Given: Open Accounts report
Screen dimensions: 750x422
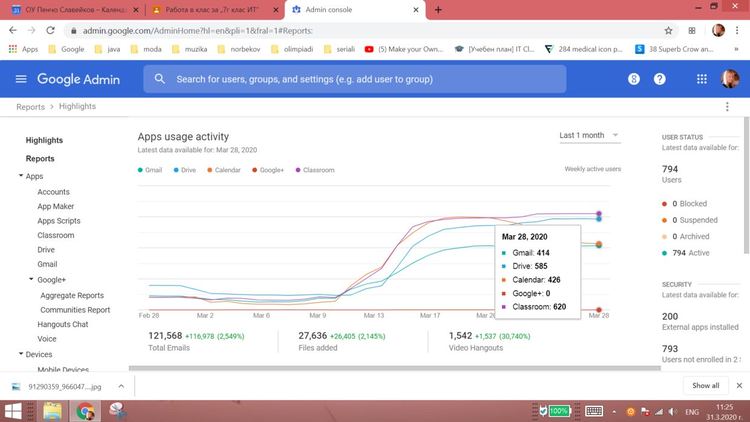Looking at the screenshot, I should point(53,192).
